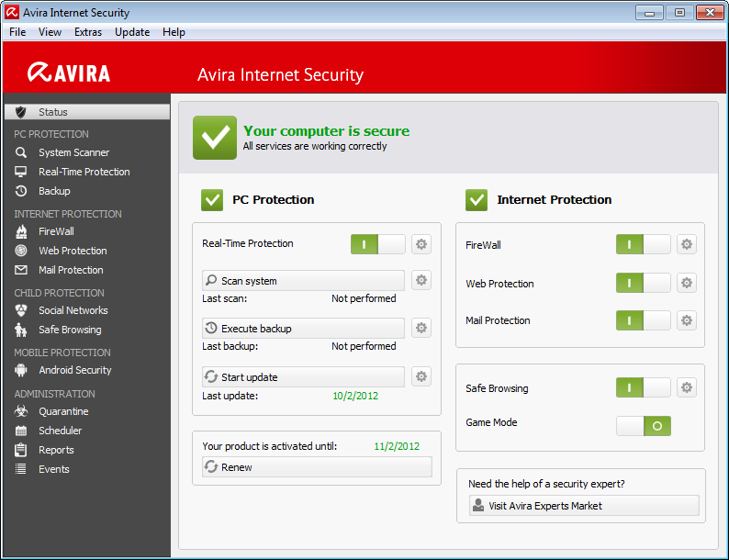The image size is (729, 560).
Task: Disable the FireWall toggle switch
Action: click(643, 244)
